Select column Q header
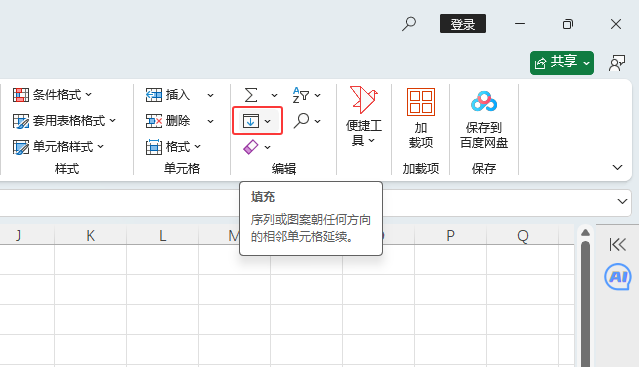 coord(522,235)
